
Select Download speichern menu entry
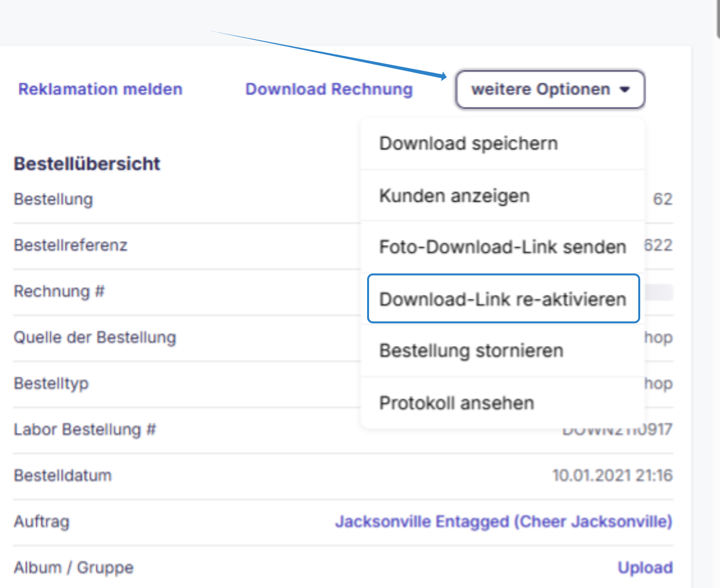pos(503,143)
